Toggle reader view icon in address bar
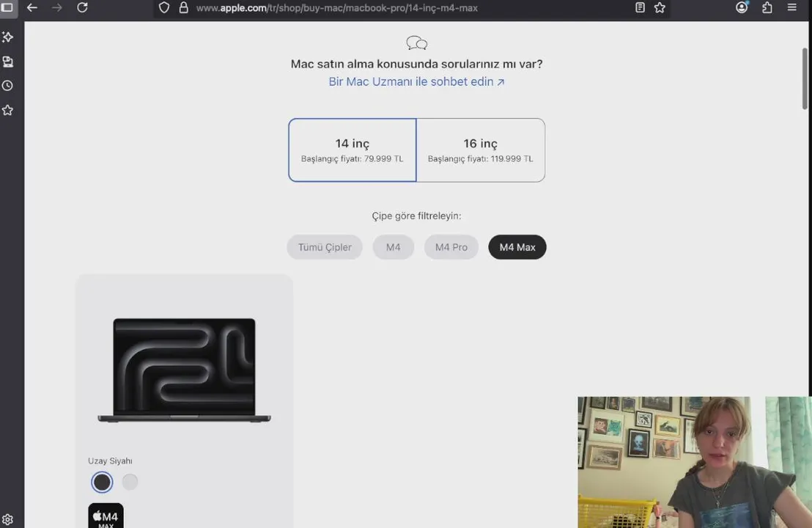812x528 pixels. click(x=640, y=8)
